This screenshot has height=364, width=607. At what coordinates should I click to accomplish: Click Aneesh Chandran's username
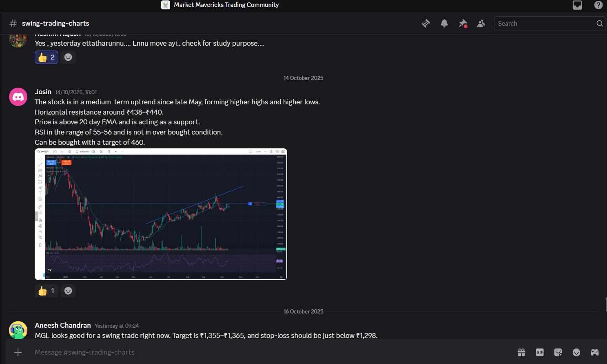click(x=63, y=325)
